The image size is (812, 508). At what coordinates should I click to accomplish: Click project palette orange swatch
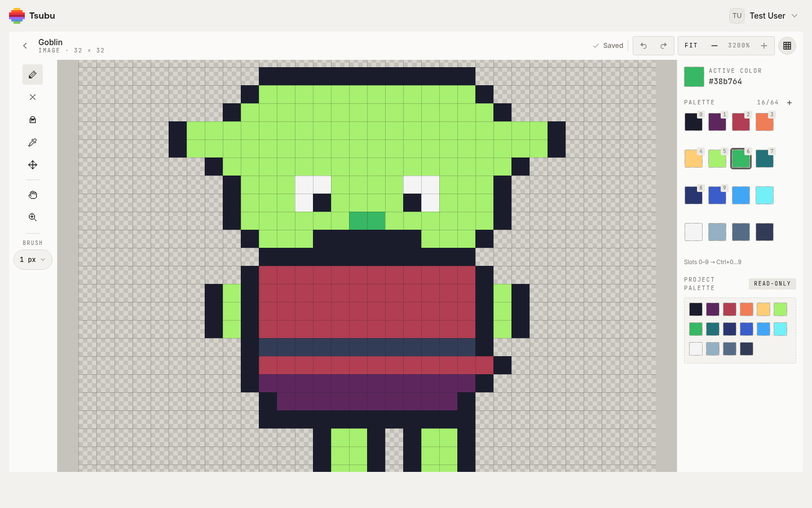coord(747,309)
